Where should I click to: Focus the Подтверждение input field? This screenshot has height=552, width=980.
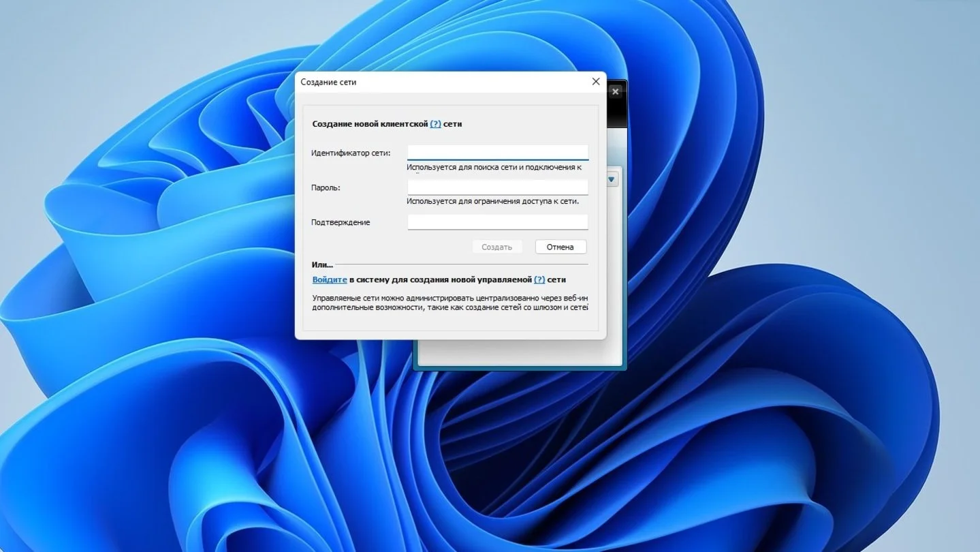click(x=498, y=222)
